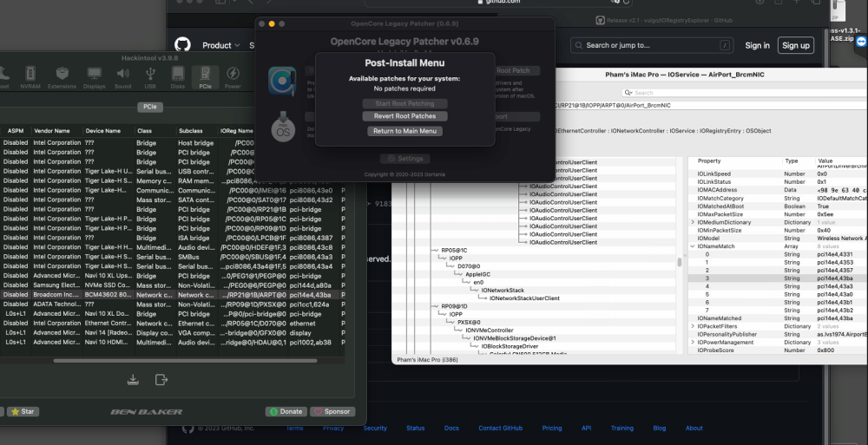Open the Displays tab in Hackintool
Image resolution: width=868 pixels, height=445 pixels.
(94, 77)
